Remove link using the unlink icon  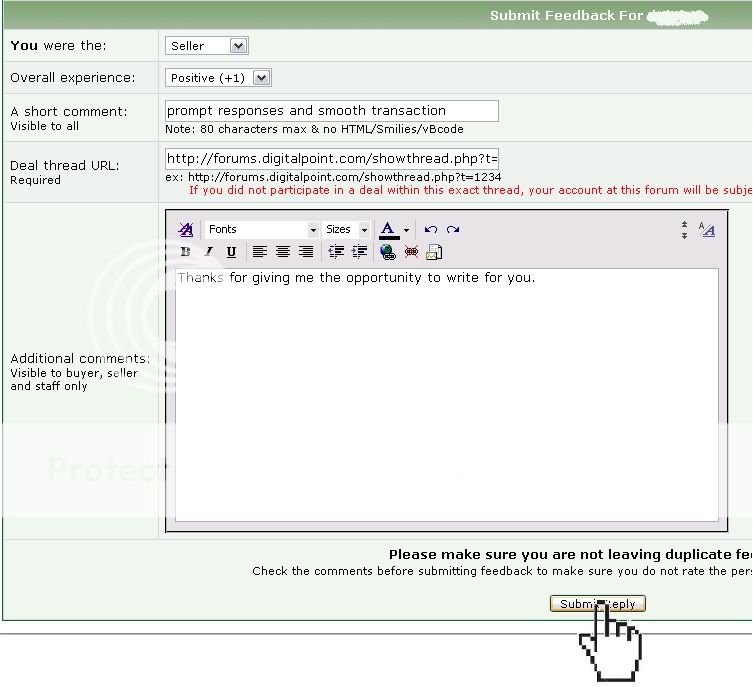411,252
